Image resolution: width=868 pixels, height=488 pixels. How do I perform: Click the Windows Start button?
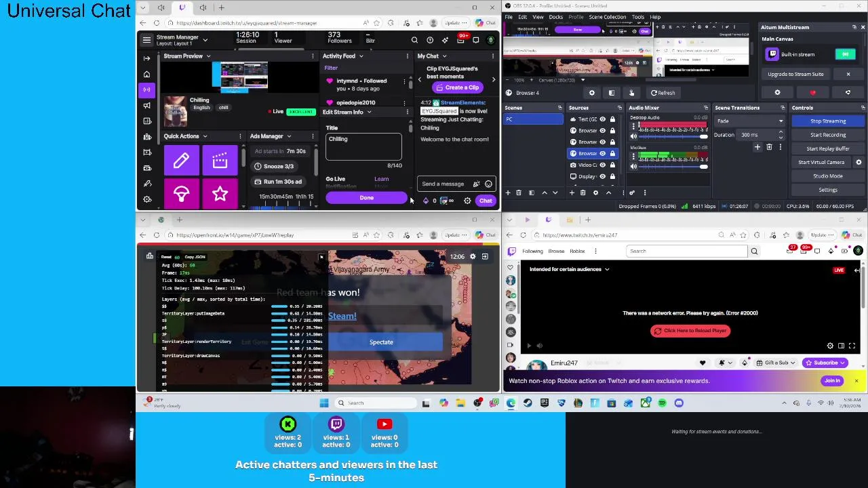tap(324, 403)
